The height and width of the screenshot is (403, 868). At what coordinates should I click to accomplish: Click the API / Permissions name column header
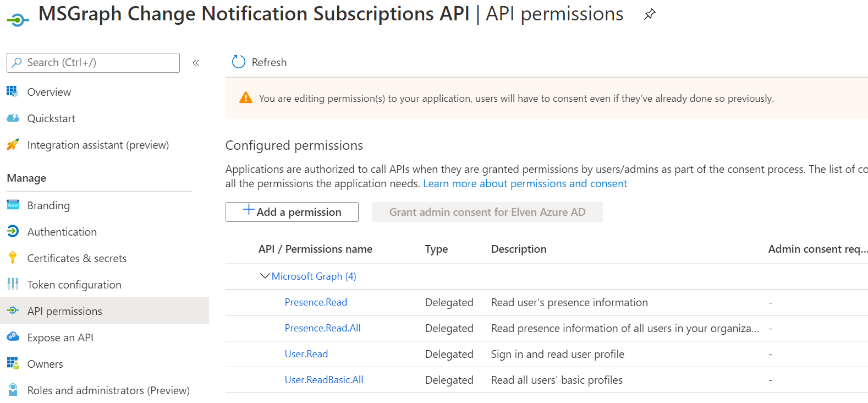[x=315, y=249]
